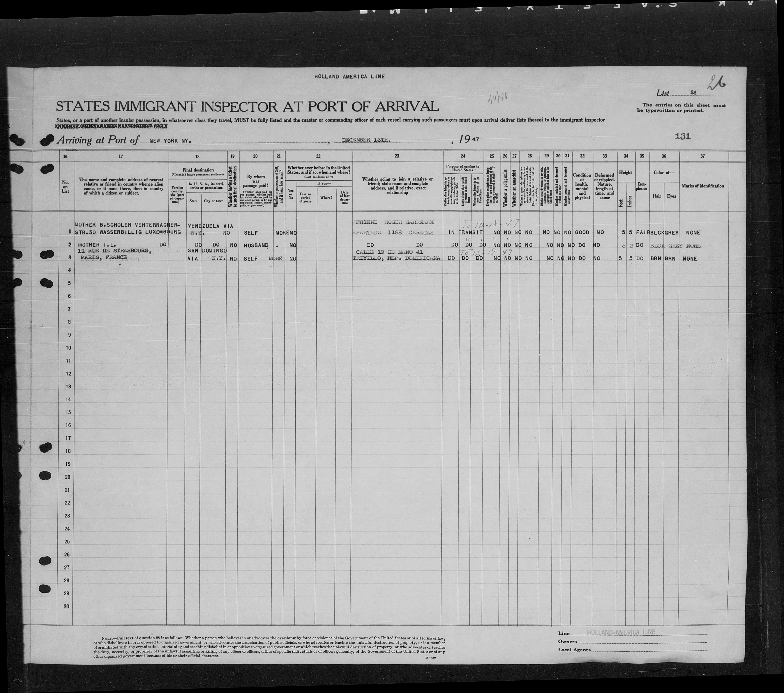Click the 'VENEZUELA VIA' destination entry
This screenshot has height=693, width=784.
click(x=210, y=226)
